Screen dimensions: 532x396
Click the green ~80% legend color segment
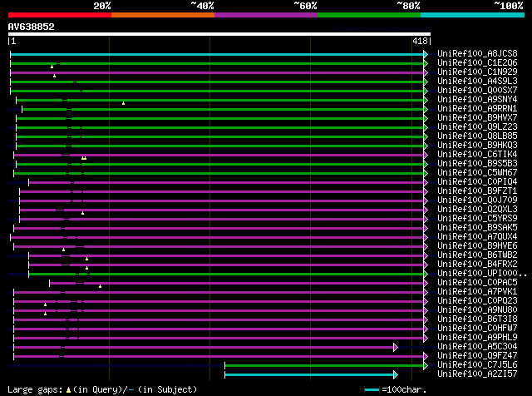point(369,15)
